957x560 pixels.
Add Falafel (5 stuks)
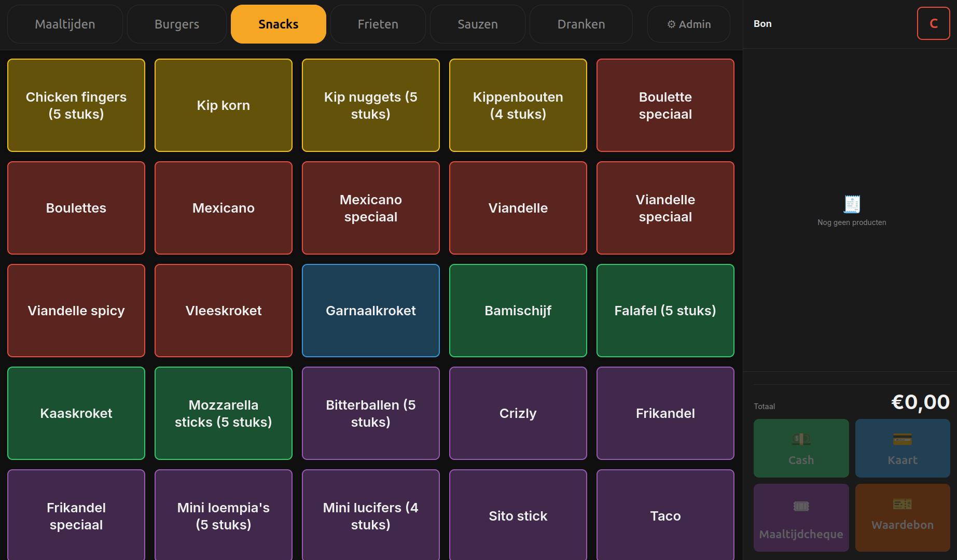tap(665, 311)
